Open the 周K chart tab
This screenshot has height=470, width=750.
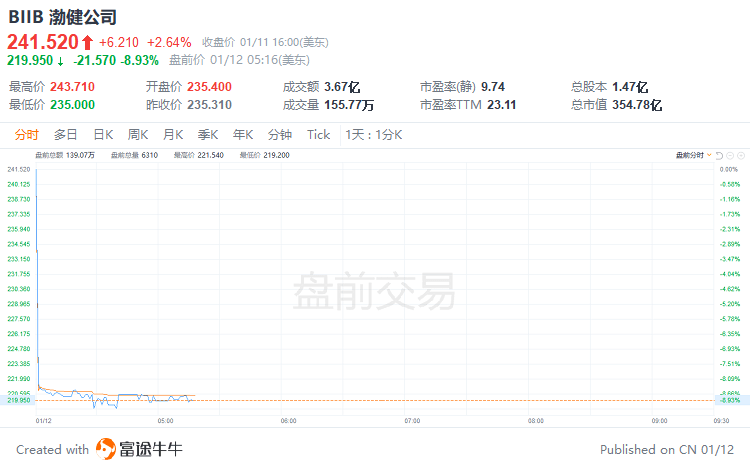pos(138,135)
